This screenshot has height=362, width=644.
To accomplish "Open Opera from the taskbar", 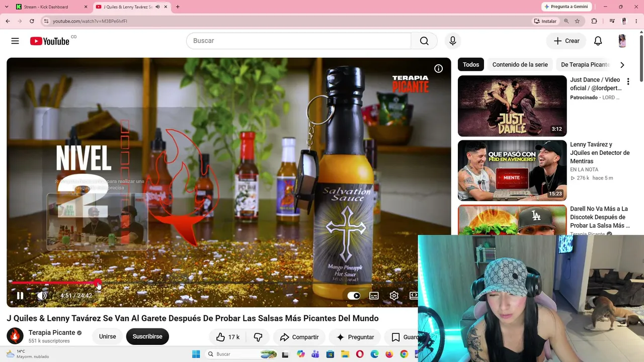I will (x=360, y=354).
